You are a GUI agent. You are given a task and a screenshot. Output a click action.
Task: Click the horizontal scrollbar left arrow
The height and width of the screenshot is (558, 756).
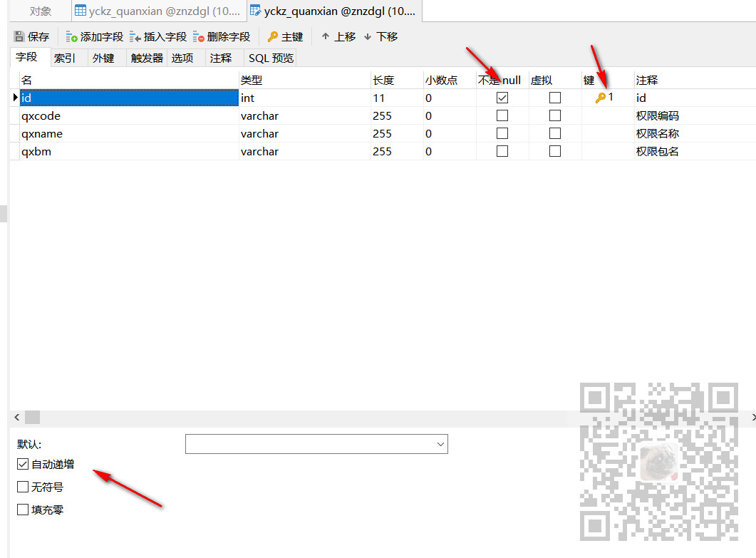click(x=17, y=417)
